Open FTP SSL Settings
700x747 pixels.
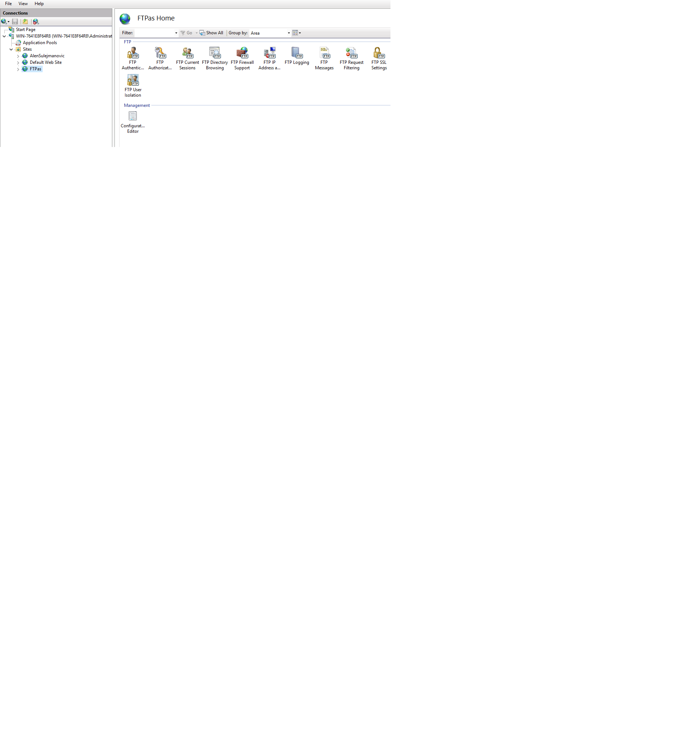[378, 58]
